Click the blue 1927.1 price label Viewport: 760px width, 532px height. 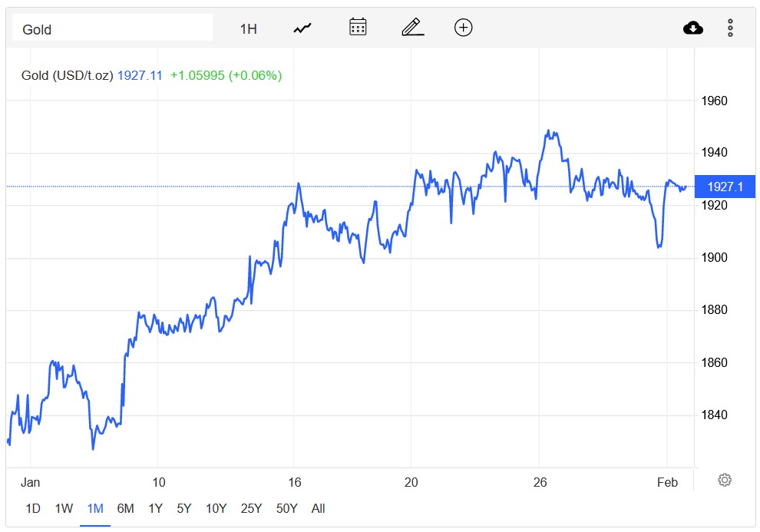coord(725,187)
